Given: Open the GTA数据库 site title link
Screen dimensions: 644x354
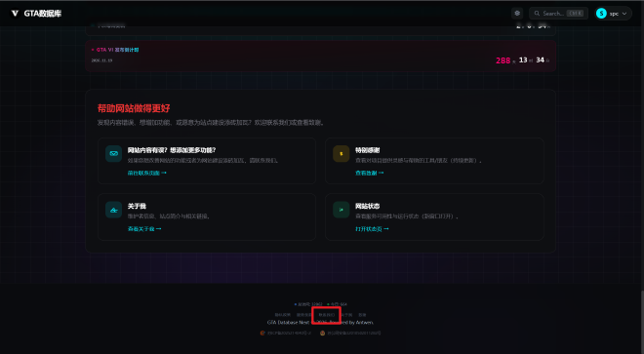Looking at the screenshot, I should click(x=42, y=14).
